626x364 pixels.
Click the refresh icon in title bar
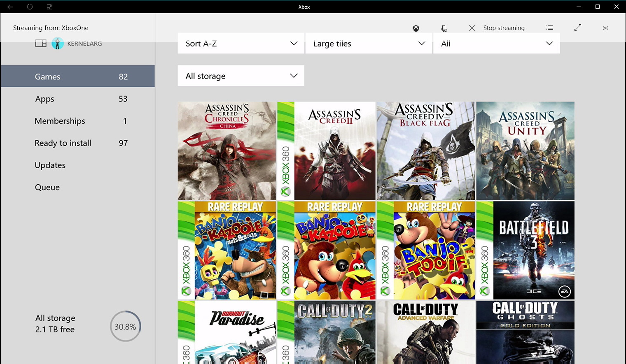pos(30,7)
